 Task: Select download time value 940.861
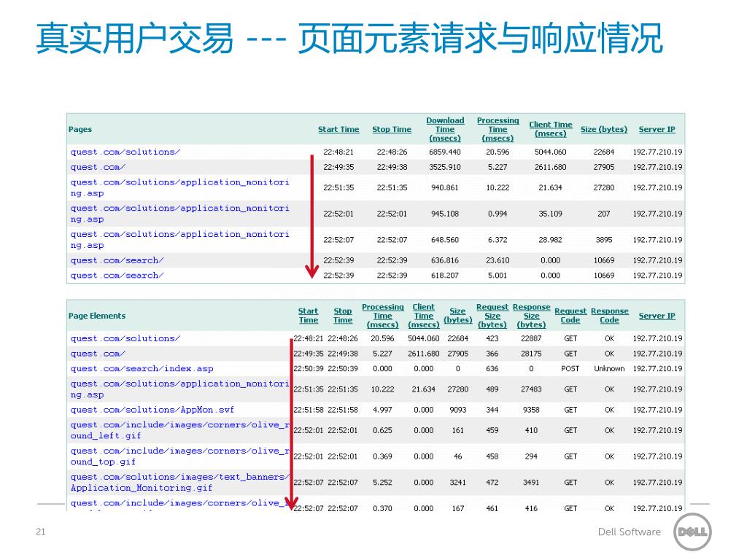tap(445, 187)
